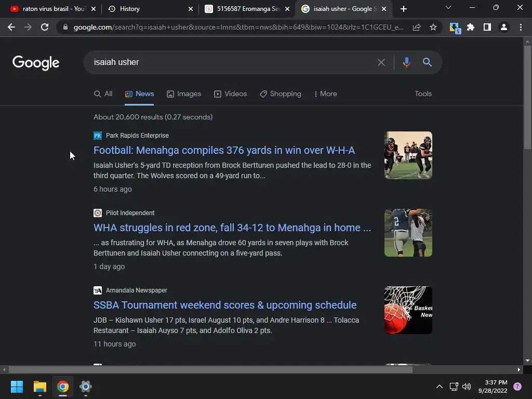
Task: Close the raton virus brasil YouTube tab
Action: click(94, 9)
